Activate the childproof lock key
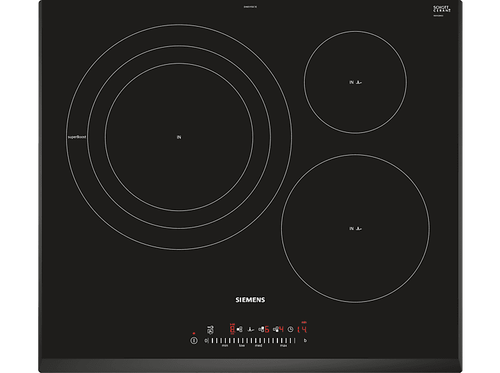Viewport: 500px width, 373px height. tap(210, 330)
